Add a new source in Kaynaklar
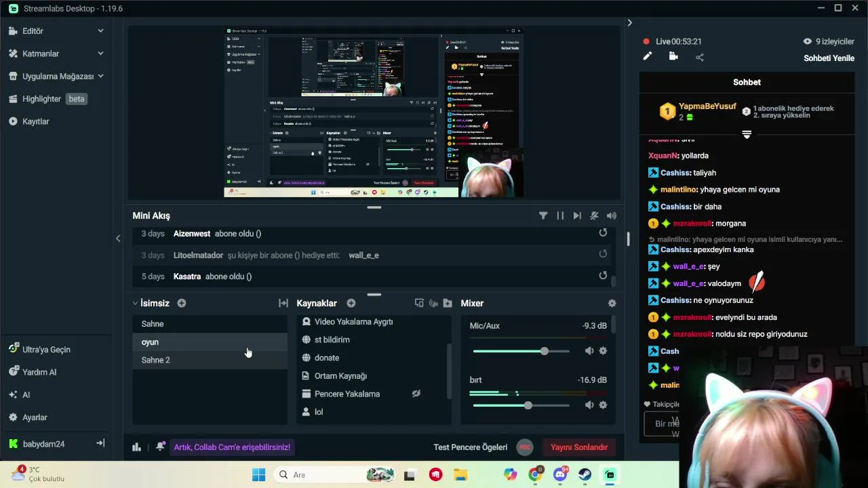This screenshot has width=868, height=488. 351,303
